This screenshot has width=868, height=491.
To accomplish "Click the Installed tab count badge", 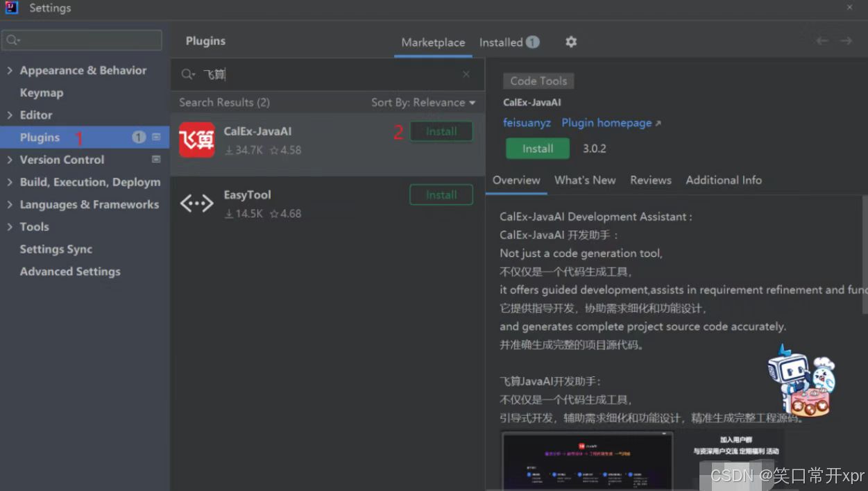I will click(532, 42).
